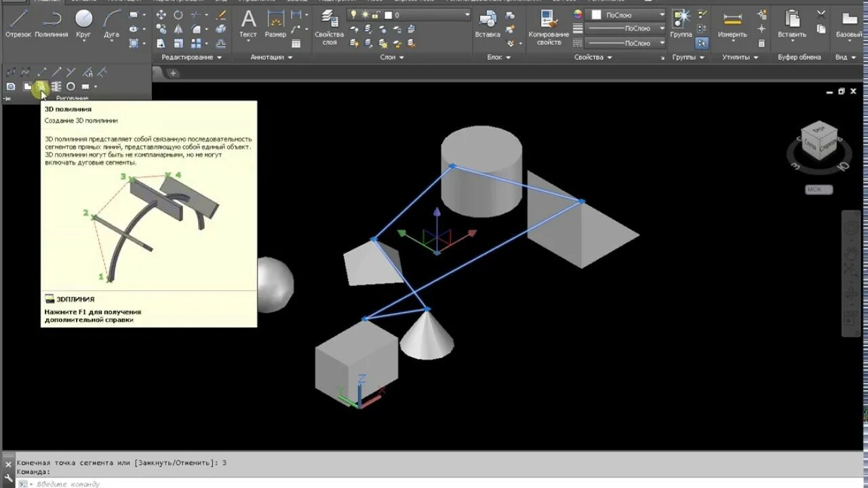
Task: Open Свойства слоя (layer properties)
Action: click(x=330, y=27)
